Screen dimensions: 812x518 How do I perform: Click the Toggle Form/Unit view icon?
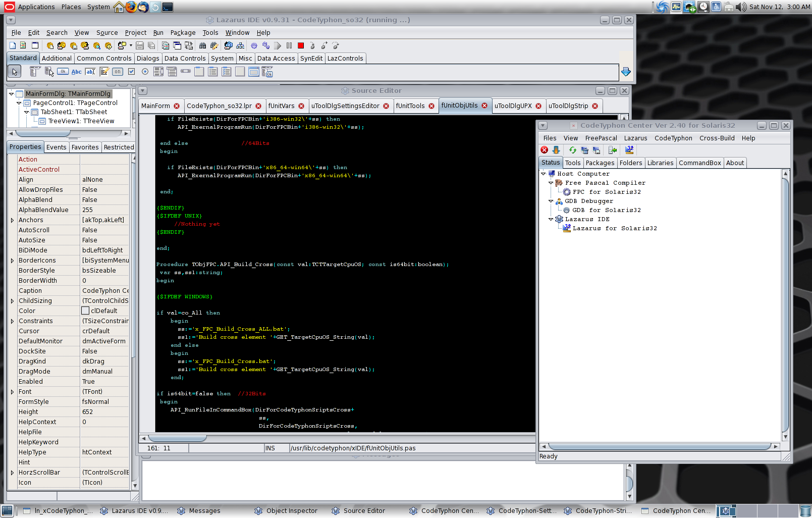188,45
